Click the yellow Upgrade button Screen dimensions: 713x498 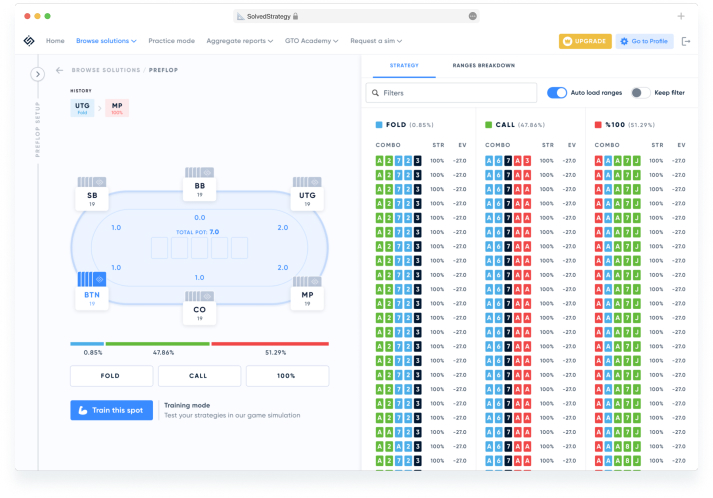[x=585, y=41]
